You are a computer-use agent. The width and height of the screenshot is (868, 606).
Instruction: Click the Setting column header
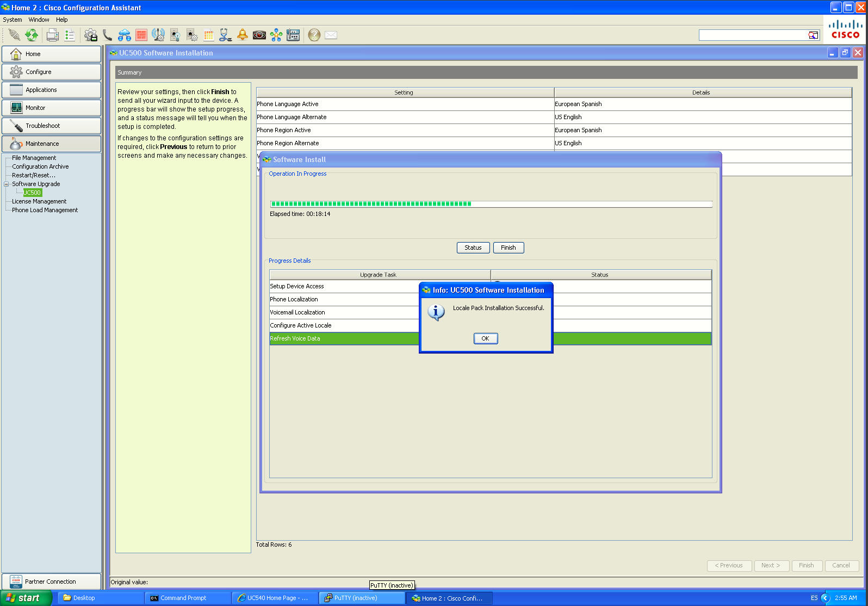[405, 92]
